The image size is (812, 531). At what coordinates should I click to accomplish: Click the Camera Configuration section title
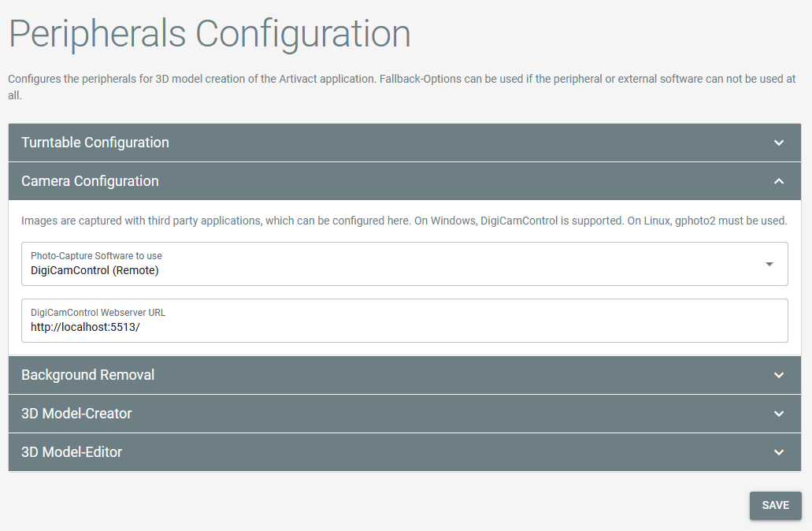pos(90,181)
